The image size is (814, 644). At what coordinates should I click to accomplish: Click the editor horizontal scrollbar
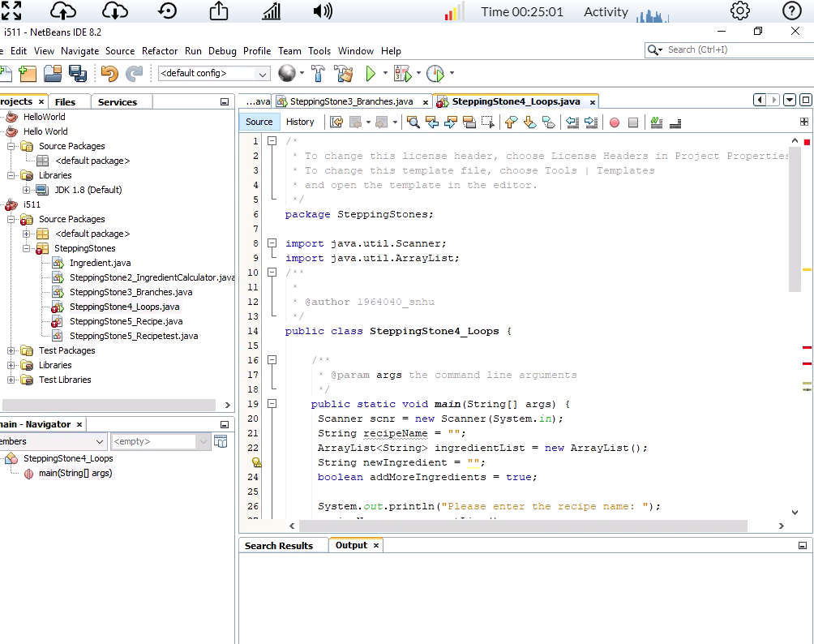[x=523, y=526]
